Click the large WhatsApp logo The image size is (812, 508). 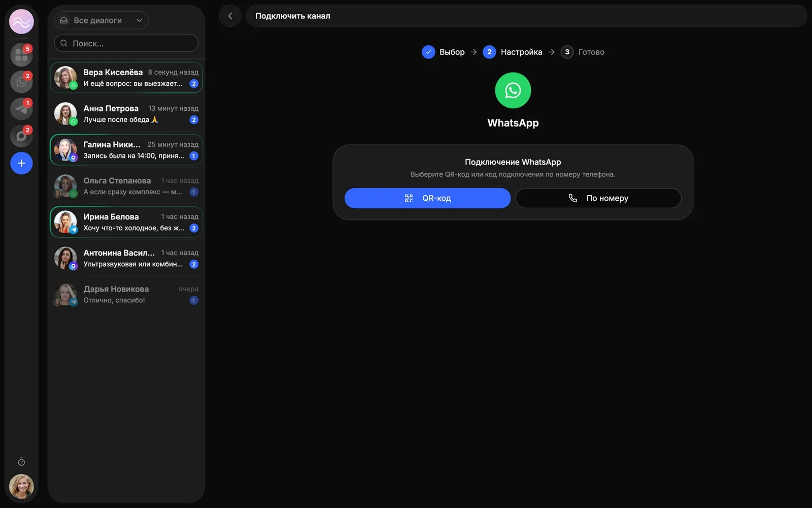pyautogui.click(x=513, y=90)
